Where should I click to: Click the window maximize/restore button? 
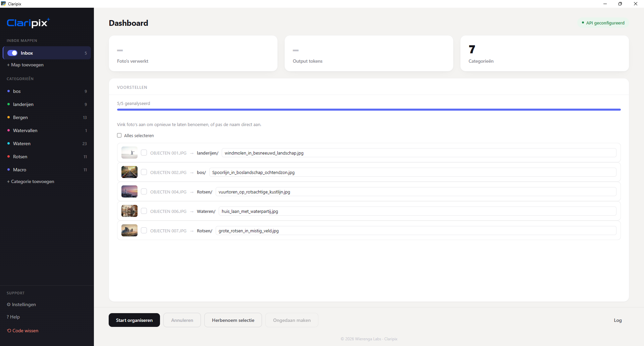pos(620,4)
